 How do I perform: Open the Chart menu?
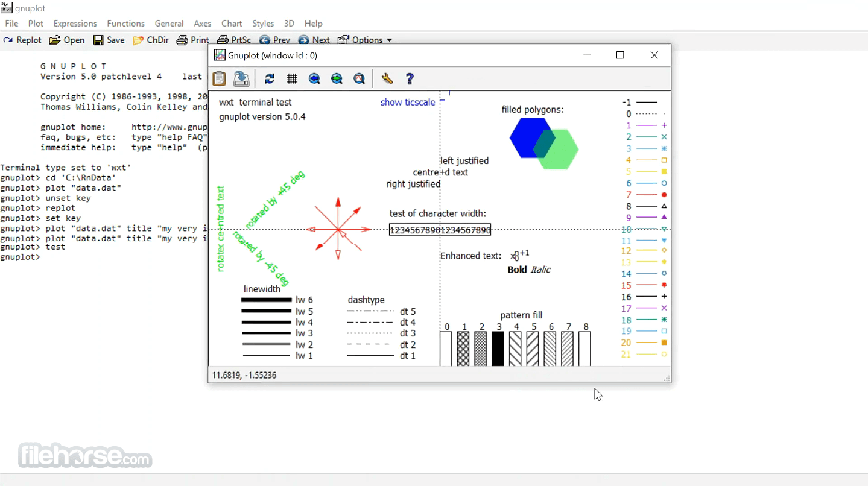coord(232,24)
